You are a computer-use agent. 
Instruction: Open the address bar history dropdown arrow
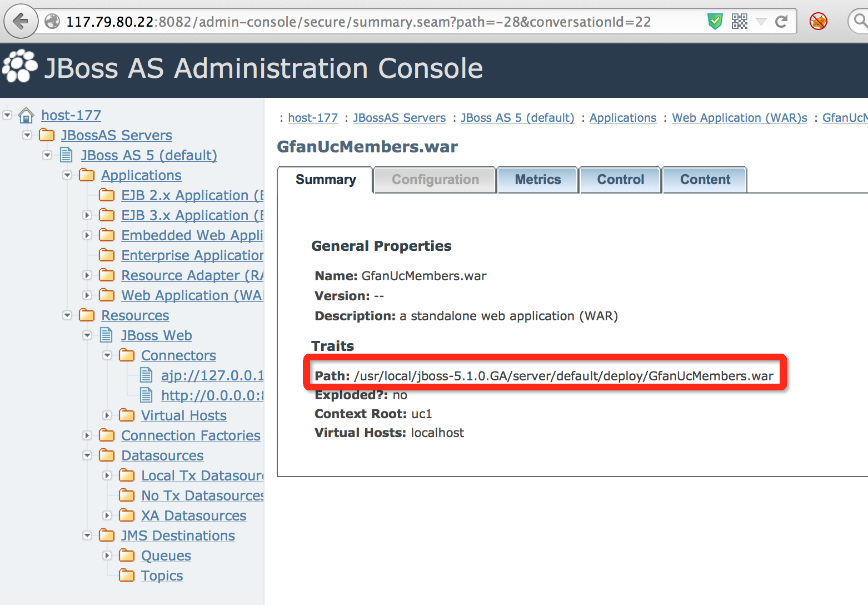tap(761, 22)
